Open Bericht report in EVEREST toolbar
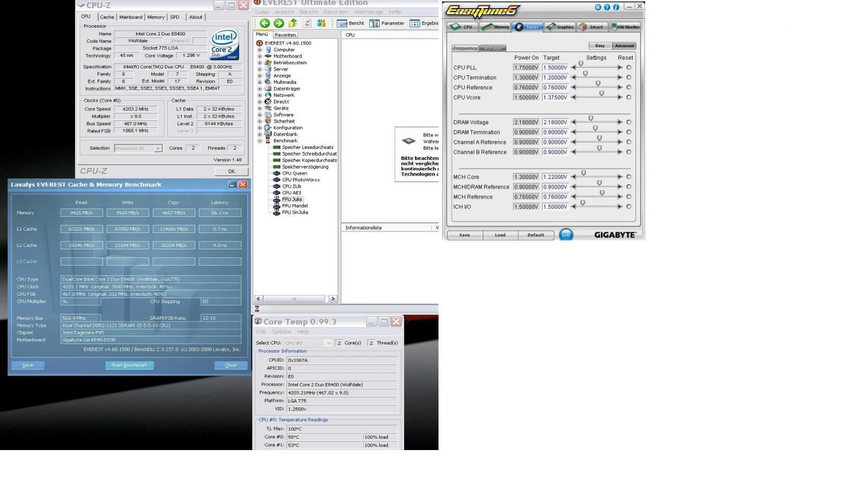This screenshot has width=868, height=488. click(x=350, y=23)
